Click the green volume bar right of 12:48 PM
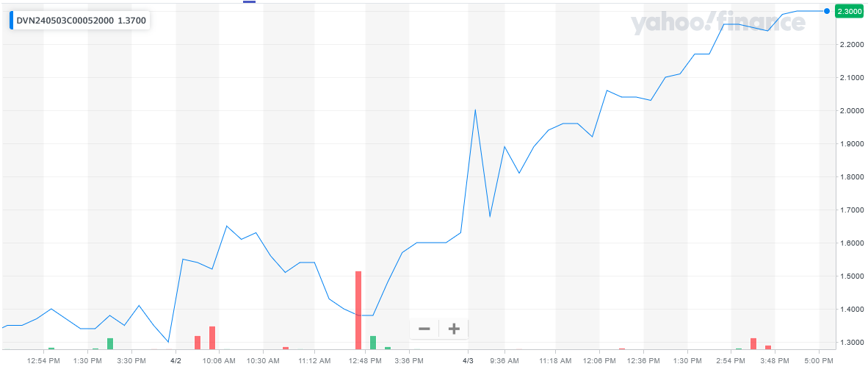This screenshot has height=375, width=868. (x=373, y=342)
